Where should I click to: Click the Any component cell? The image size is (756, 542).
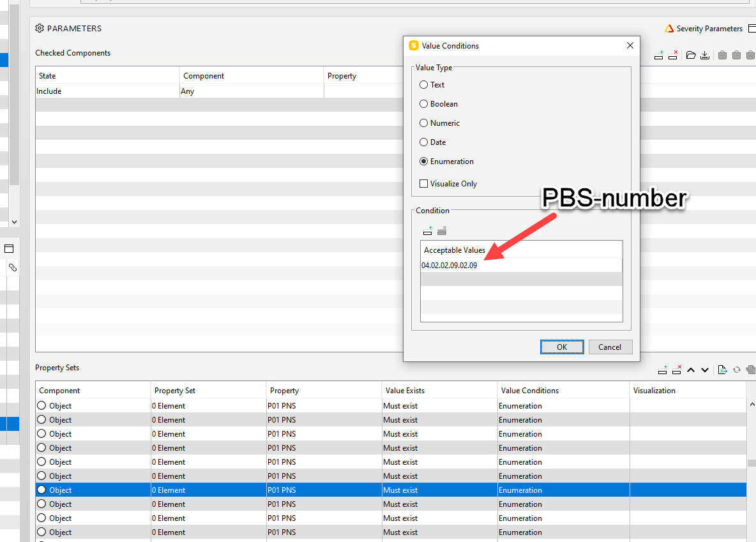pos(251,91)
